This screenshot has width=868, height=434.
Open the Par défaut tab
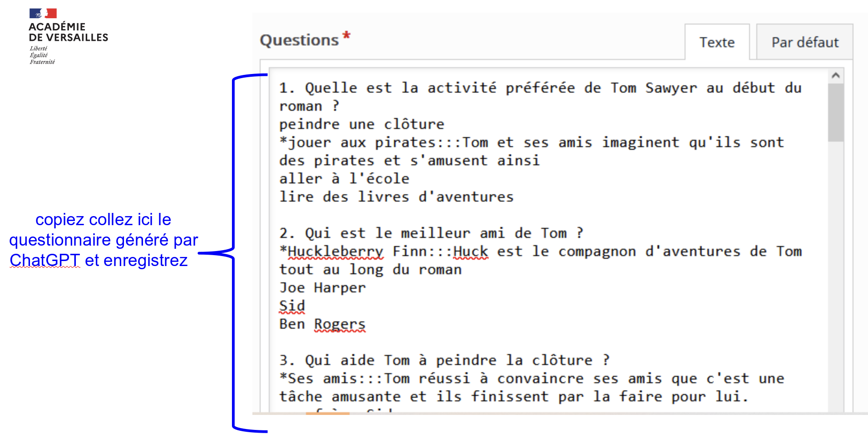(x=804, y=42)
